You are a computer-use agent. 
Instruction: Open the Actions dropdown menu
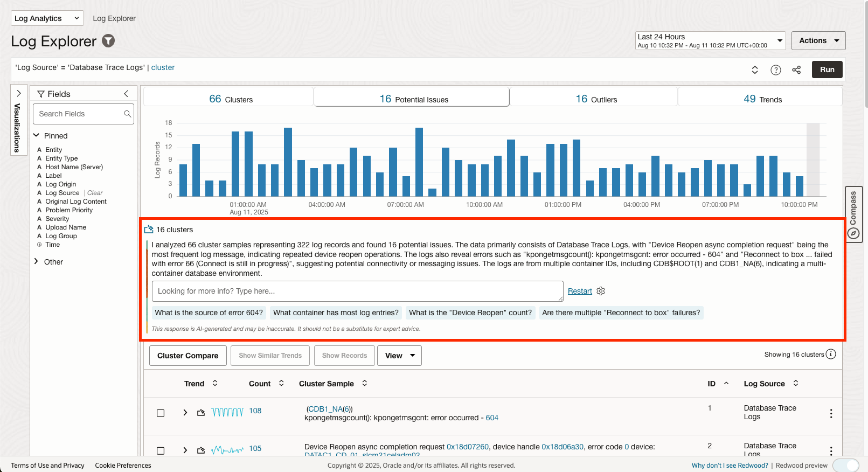tap(818, 40)
